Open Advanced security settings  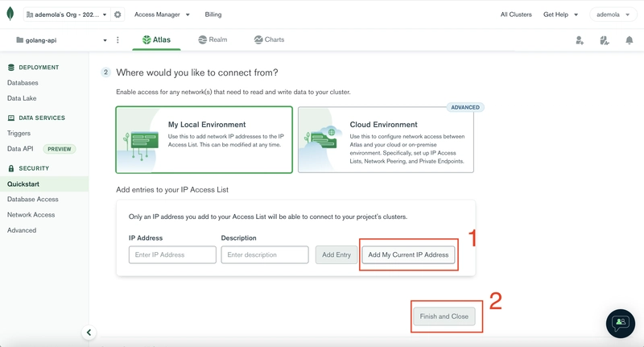click(x=22, y=230)
